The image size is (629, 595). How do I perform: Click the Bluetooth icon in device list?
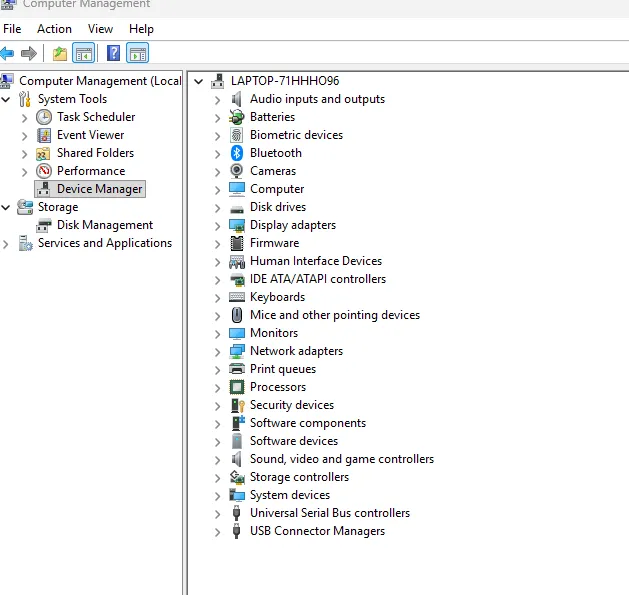pyautogui.click(x=237, y=153)
